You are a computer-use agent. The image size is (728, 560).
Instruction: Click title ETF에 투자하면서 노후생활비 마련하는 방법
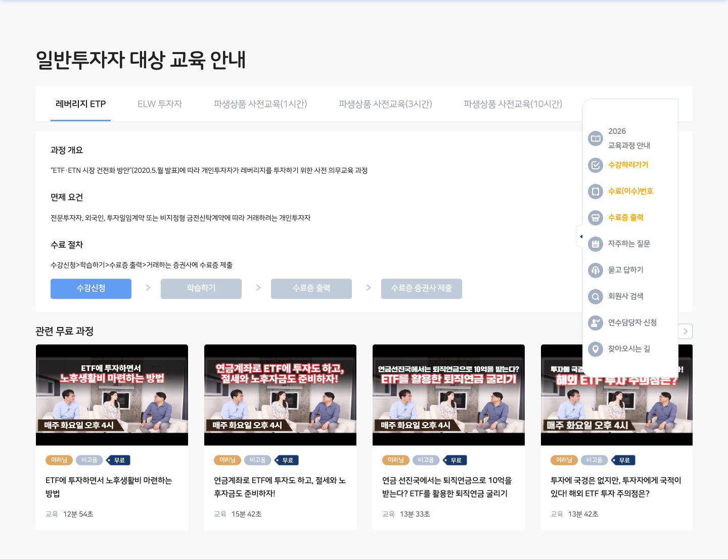(109, 487)
